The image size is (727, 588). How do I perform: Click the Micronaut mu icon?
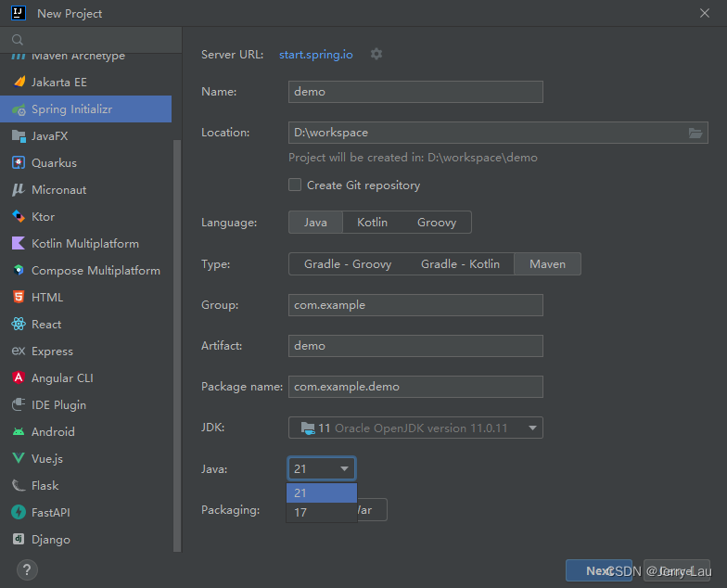pos(19,189)
